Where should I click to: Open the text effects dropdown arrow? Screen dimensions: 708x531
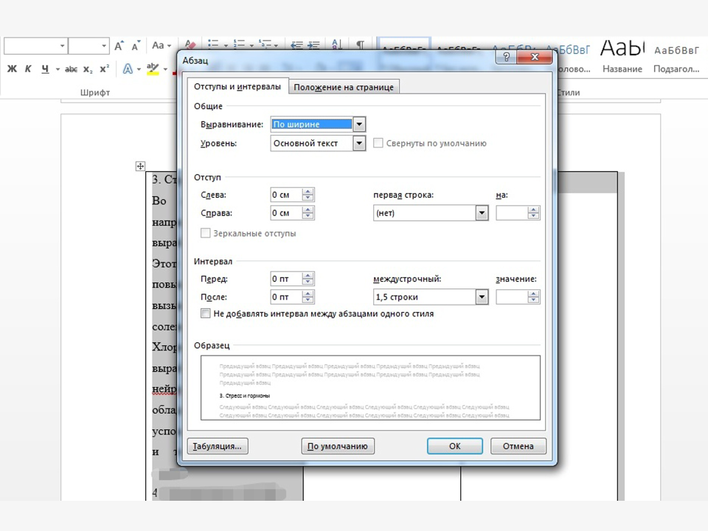tap(139, 69)
